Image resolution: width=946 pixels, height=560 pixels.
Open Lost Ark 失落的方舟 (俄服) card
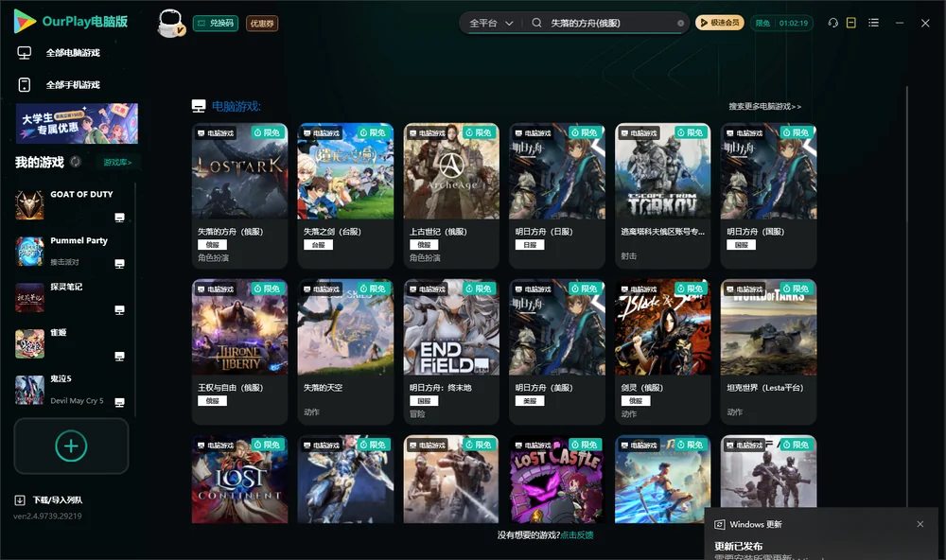(239, 196)
